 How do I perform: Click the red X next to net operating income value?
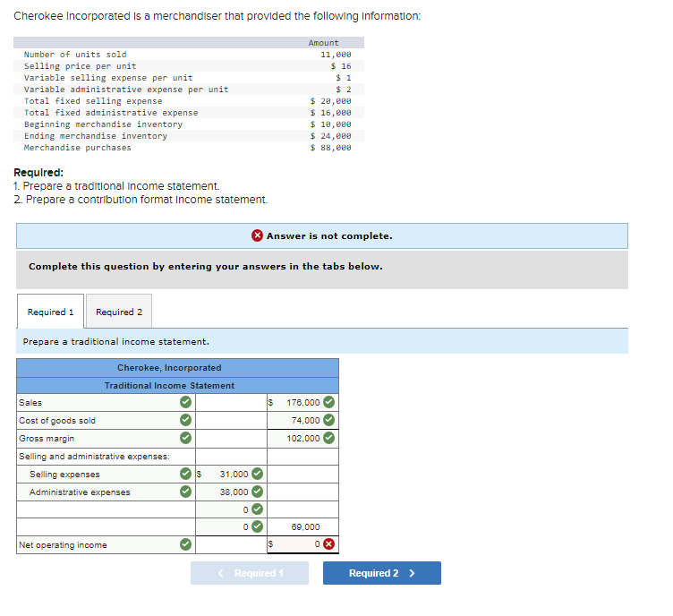click(328, 544)
